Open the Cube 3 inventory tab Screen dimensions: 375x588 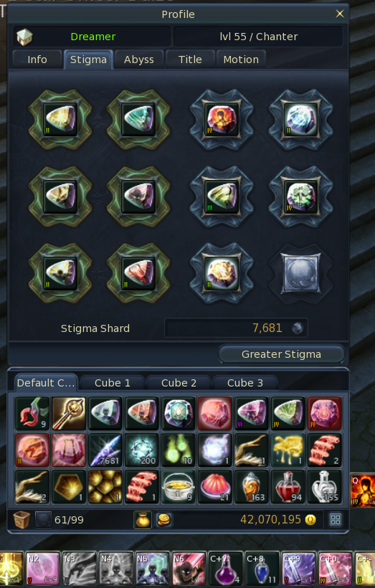[245, 383]
